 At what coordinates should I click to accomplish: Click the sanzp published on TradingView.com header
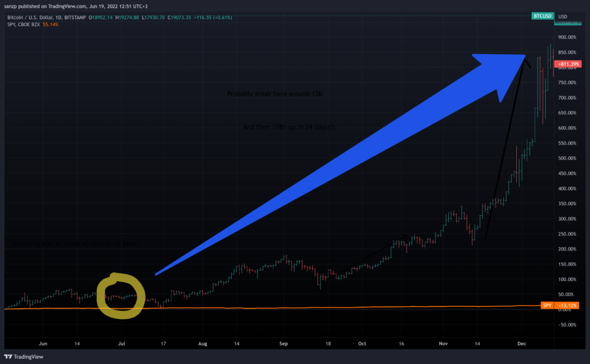click(75, 6)
